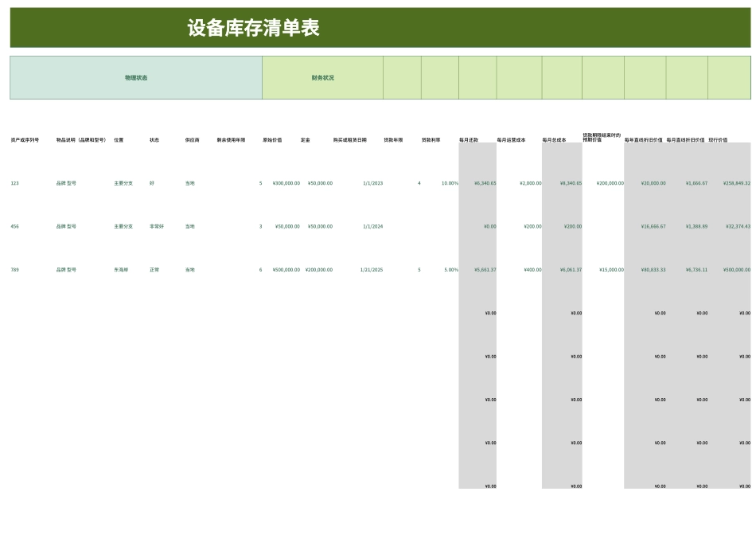The image size is (756, 535).
Task: Select the 每月直线折旧价值 column header
Action: [x=685, y=140]
